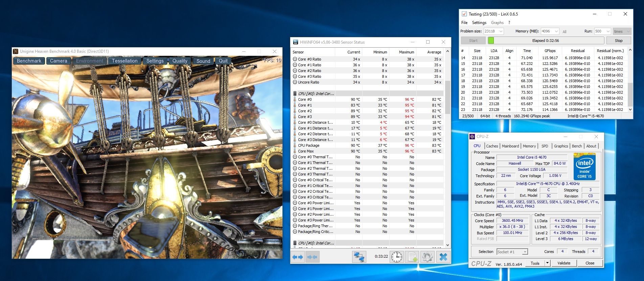Switch to SPD tab in CPU-Z
Screen dimensions: 644x281
pyautogui.click(x=545, y=146)
